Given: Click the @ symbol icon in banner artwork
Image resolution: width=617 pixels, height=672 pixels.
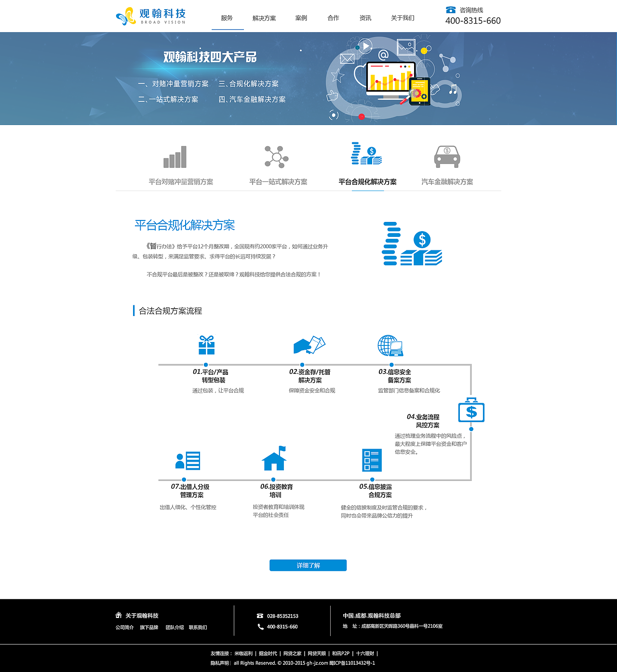Looking at the screenshot, I should (383, 55).
